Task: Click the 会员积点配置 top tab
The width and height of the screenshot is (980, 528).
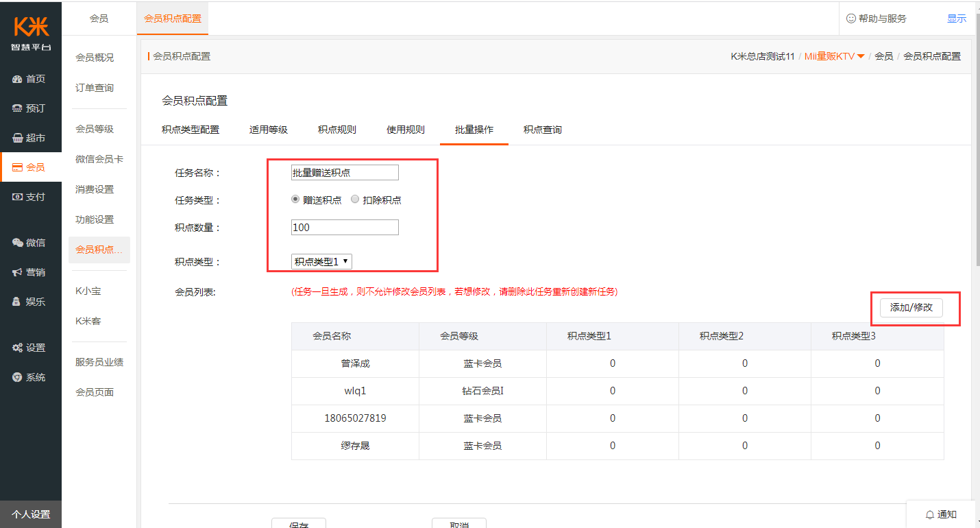Action: [x=173, y=19]
